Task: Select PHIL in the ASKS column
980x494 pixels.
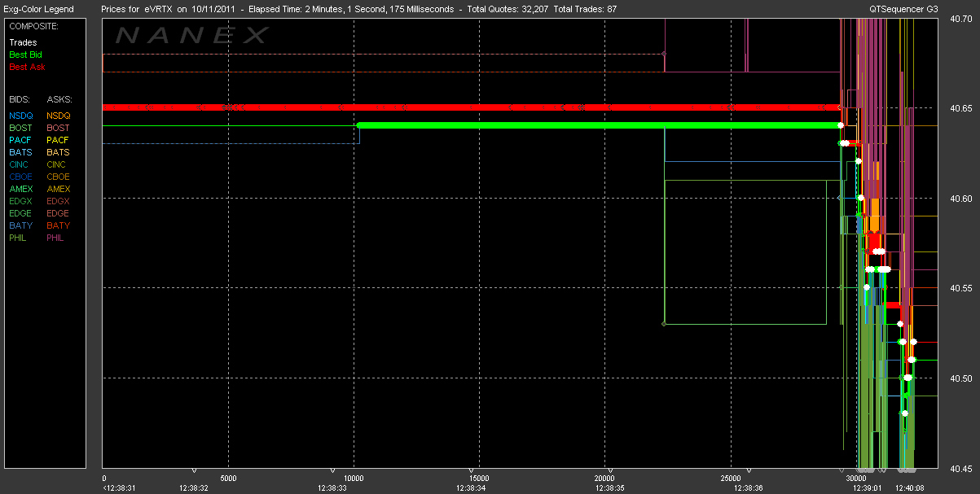Action: click(x=57, y=238)
